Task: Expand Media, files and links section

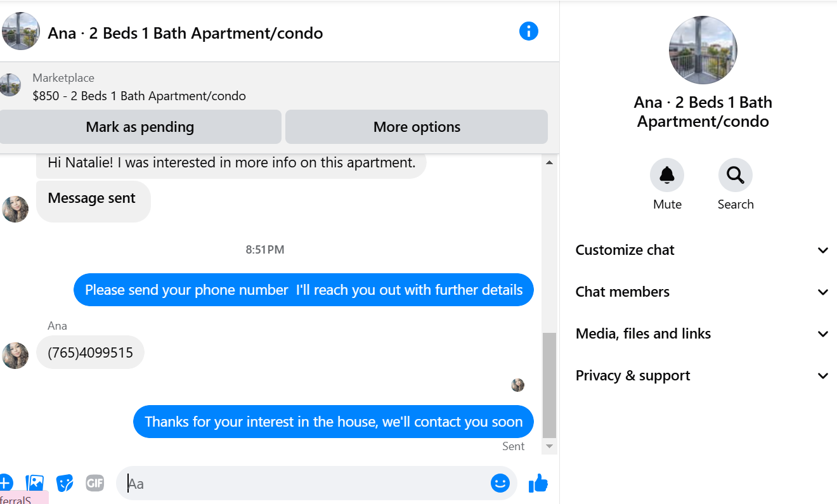Action: click(x=702, y=333)
